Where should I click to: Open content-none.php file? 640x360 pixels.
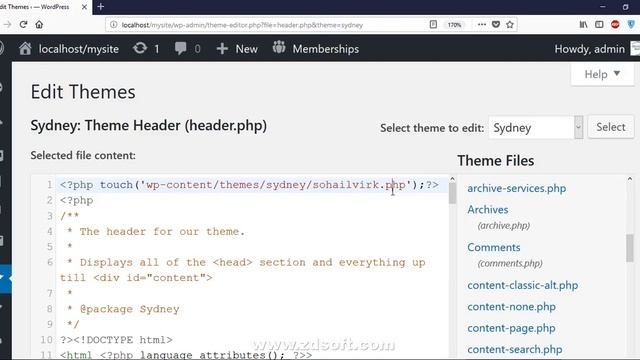511,307
